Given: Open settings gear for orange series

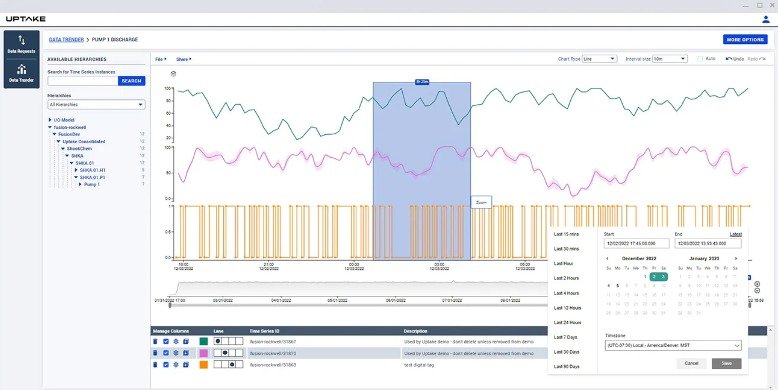Looking at the screenshot, I should point(176,365).
